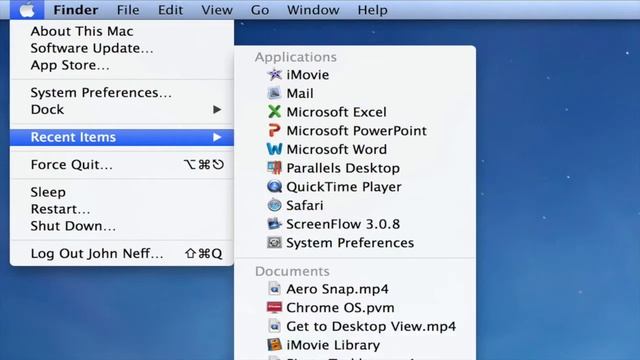Open the Edit menu

point(170,10)
